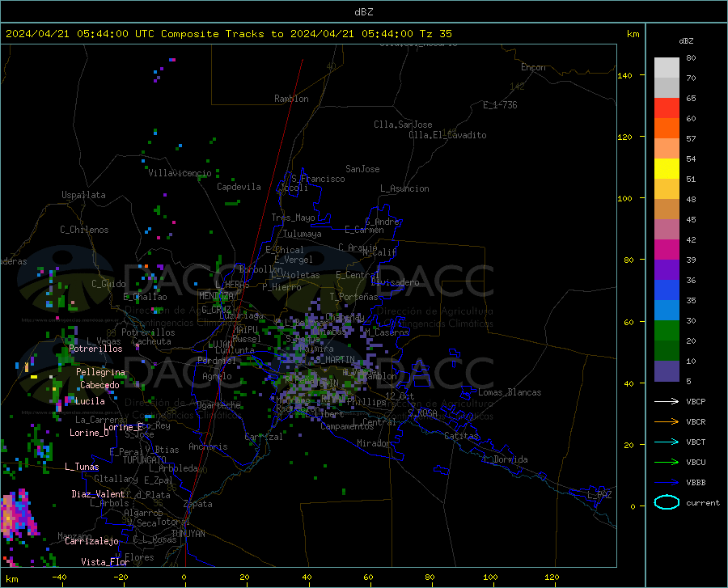Viewport: 728px width, 588px height.
Task: Click the Catitas map label
Action: tap(461, 436)
